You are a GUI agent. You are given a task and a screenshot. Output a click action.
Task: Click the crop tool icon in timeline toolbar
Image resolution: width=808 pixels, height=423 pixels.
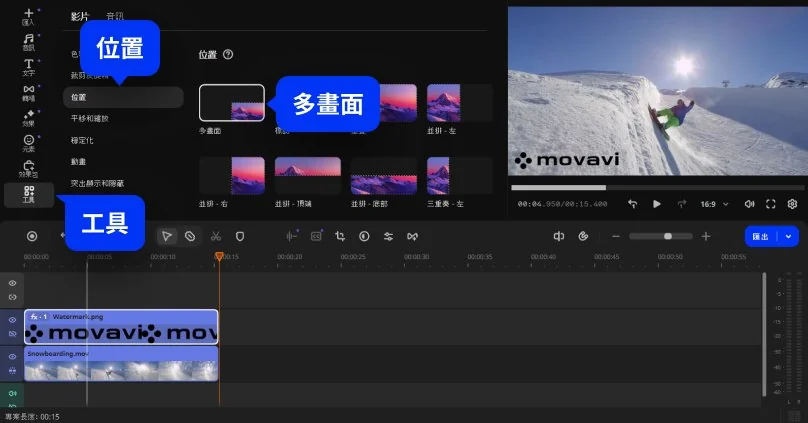(x=340, y=236)
